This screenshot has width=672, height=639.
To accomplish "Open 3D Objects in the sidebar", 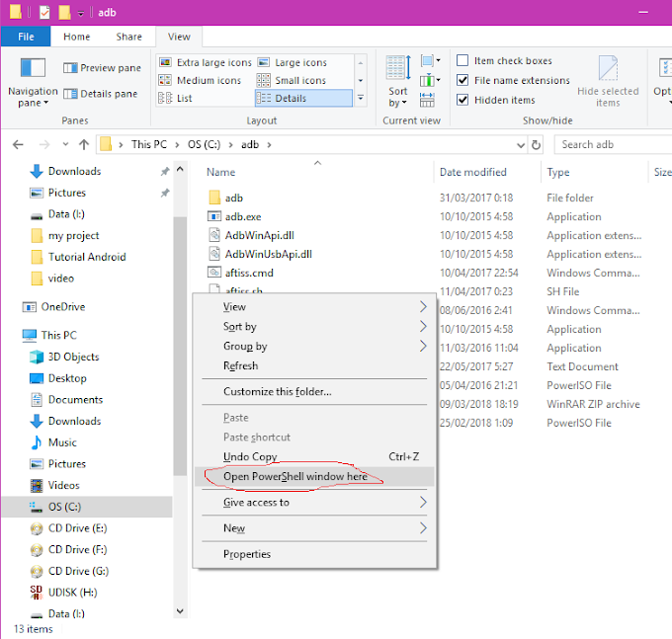I will pos(73,357).
